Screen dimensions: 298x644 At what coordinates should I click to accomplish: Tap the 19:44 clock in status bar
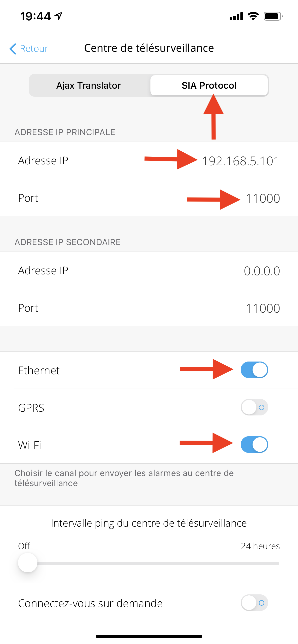point(35,16)
